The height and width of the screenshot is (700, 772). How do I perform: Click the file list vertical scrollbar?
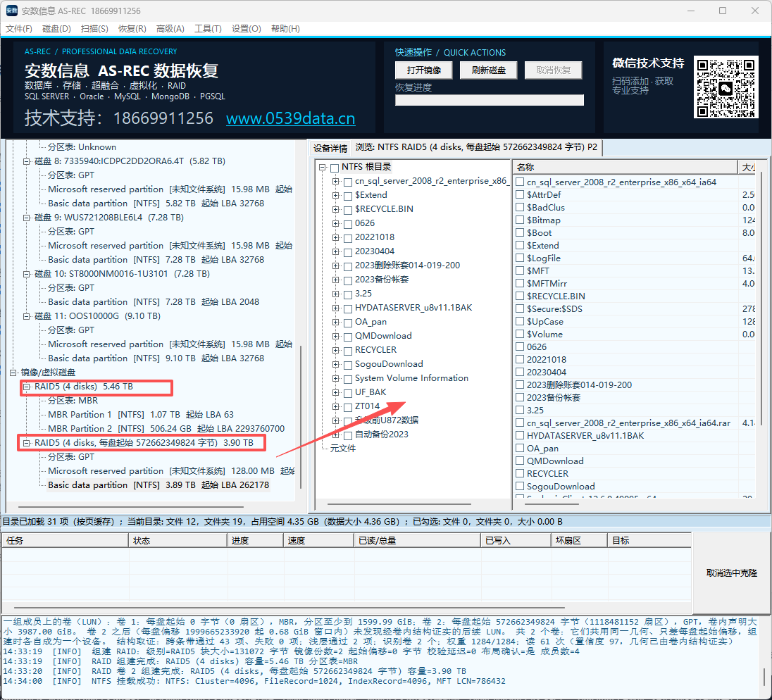pos(761,298)
